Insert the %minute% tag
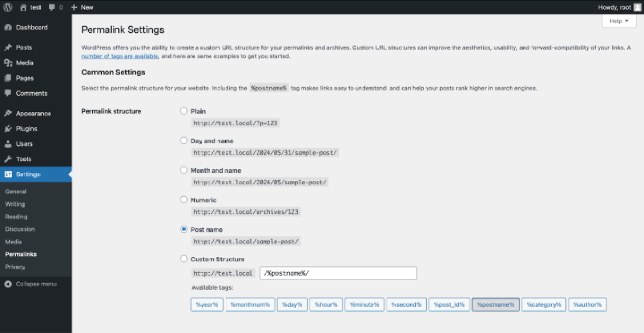644x333 pixels. coord(364,305)
